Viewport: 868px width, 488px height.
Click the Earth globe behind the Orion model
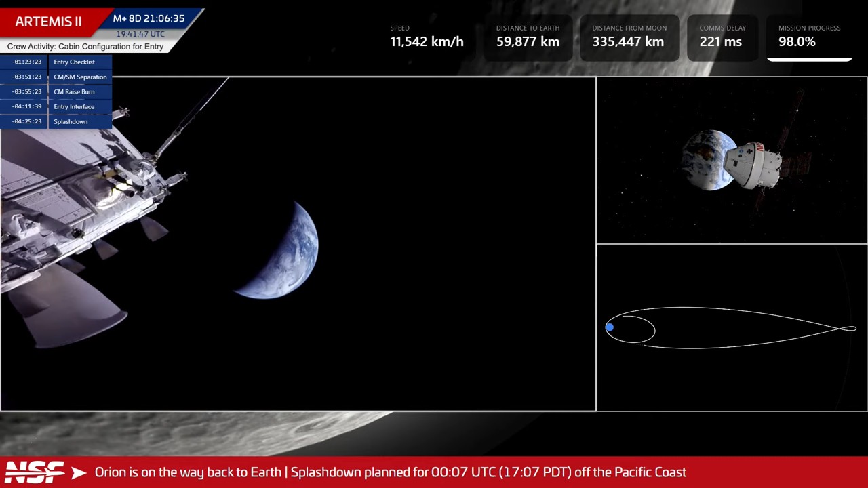[x=705, y=159]
